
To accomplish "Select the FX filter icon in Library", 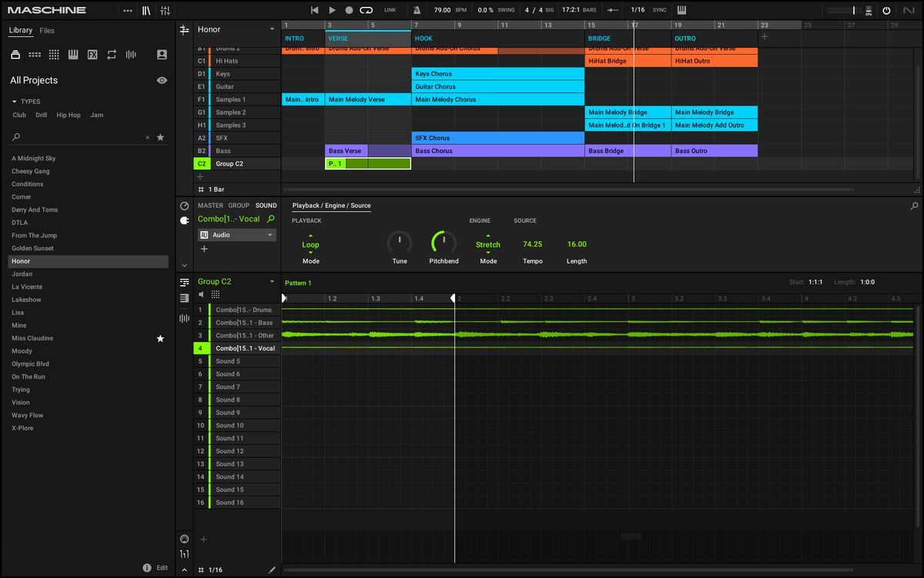I will 92,55.
